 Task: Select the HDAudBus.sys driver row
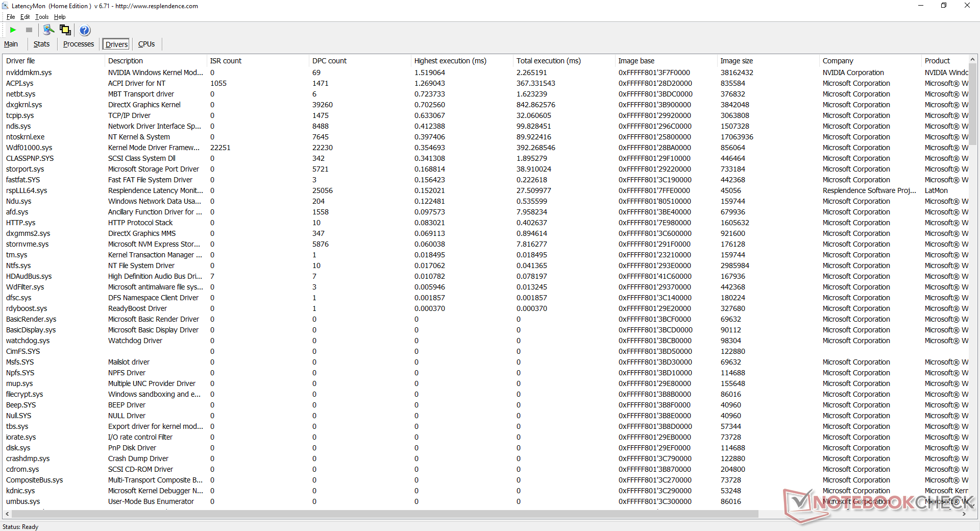pyautogui.click(x=485, y=276)
